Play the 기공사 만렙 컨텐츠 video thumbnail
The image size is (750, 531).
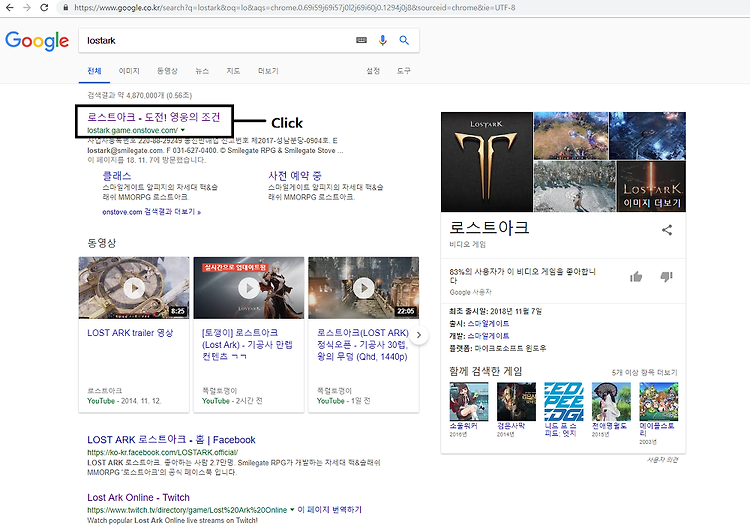coord(249,288)
